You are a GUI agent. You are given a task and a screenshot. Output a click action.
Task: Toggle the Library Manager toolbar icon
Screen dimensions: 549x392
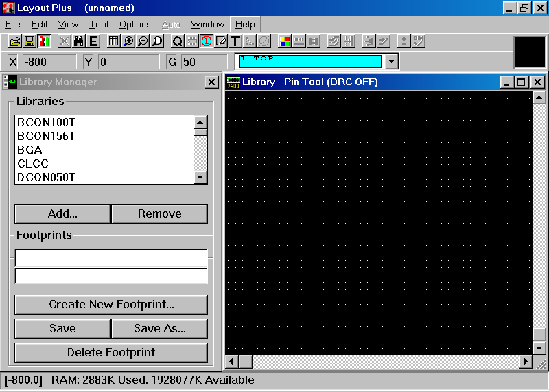point(44,41)
